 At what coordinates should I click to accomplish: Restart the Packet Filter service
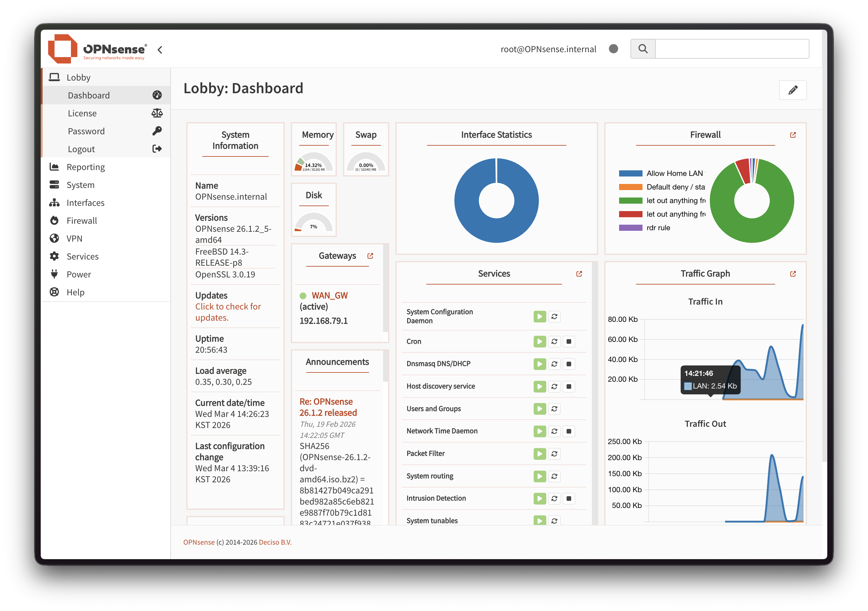point(554,454)
